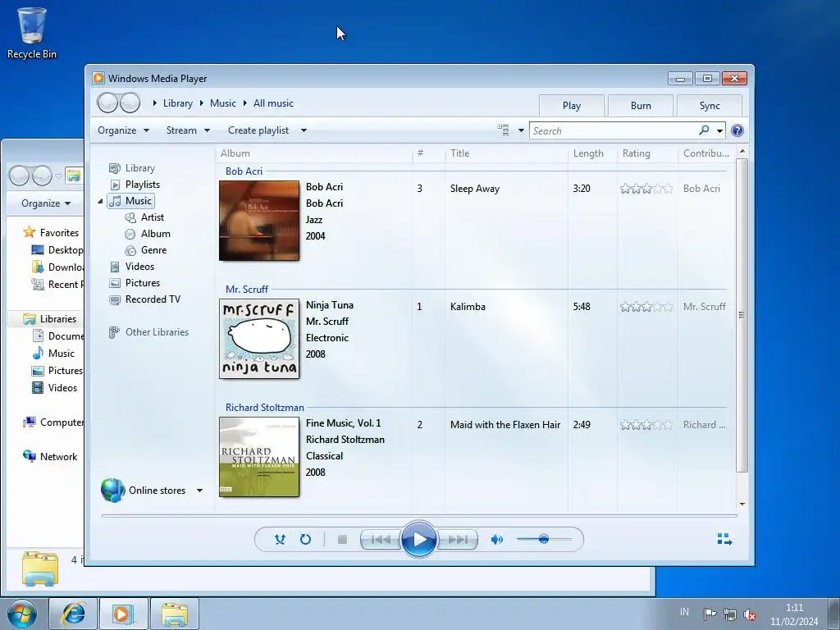The width and height of the screenshot is (840, 630).
Task: Adjust the volume slider
Action: (x=544, y=539)
